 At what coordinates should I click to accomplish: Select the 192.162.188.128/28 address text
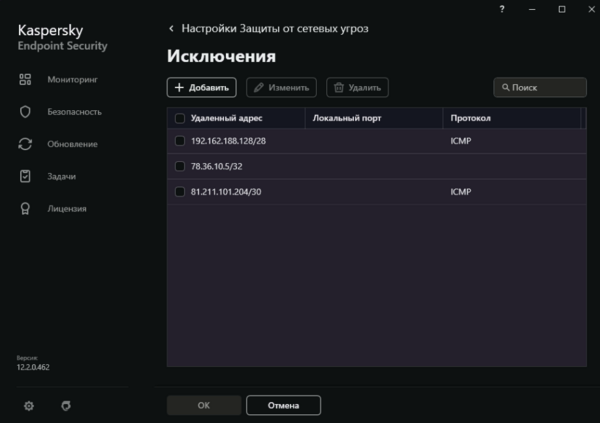click(228, 141)
